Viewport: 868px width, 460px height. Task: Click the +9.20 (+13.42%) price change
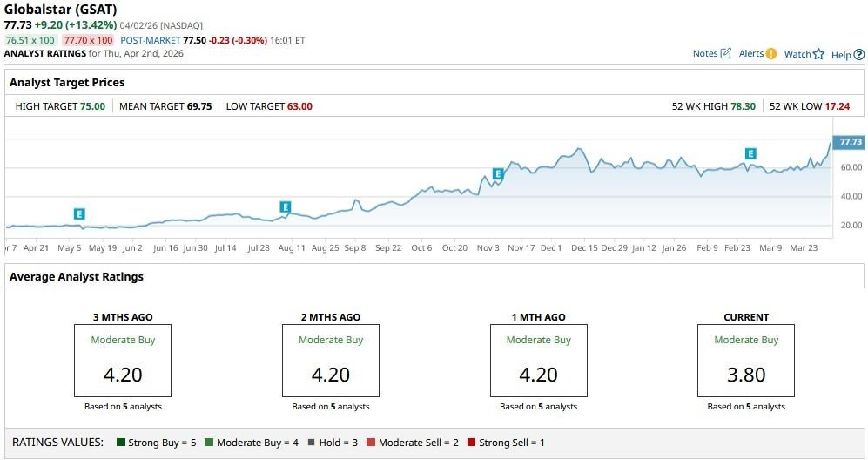point(76,25)
